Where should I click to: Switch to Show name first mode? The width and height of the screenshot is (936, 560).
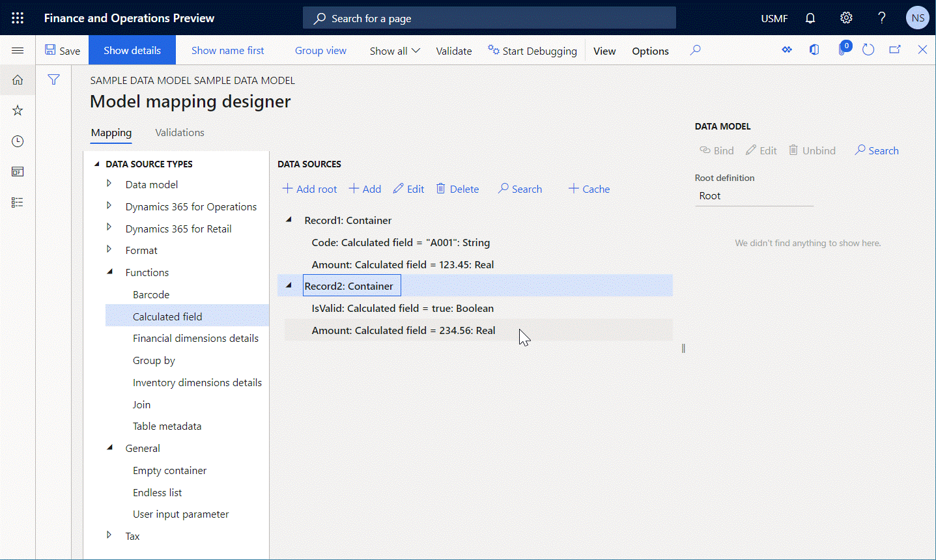click(228, 49)
